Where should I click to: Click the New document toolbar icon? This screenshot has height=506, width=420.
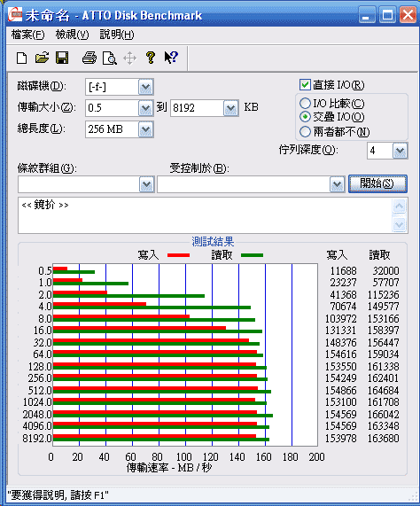tap(21, 58)
